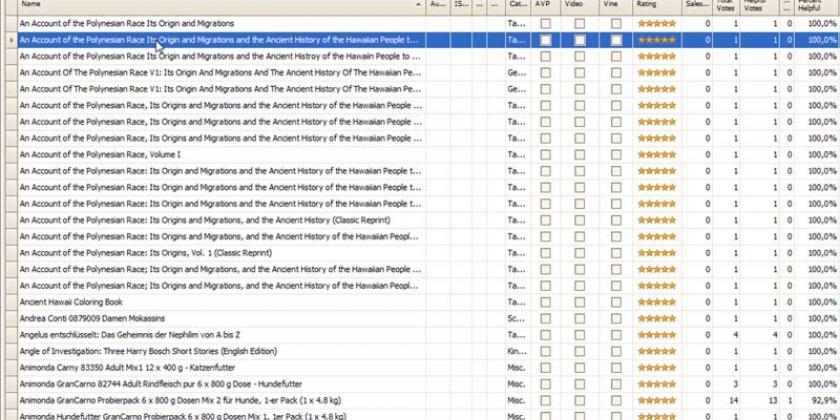Enable the Vine checkbox for Andrea Conti row
Image resolution: width=840 pixels, height=420 pixels.
click(x=616, y=318)
